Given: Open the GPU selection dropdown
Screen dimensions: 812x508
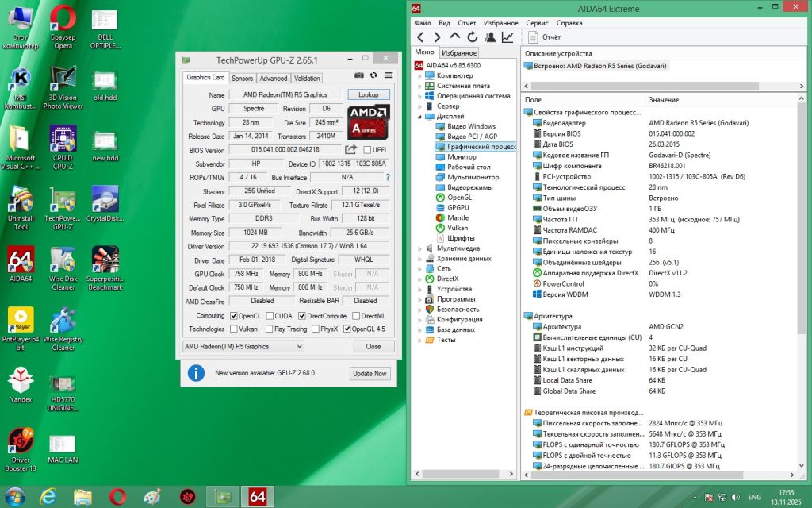Looking at the screenshot, I should pos(243,346).
